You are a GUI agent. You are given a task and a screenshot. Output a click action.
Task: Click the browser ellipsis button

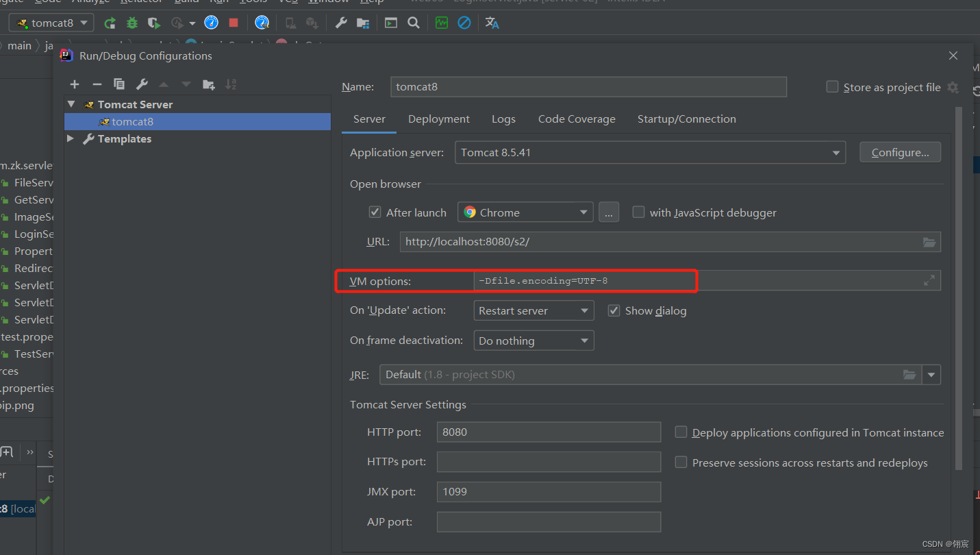[609, 212]
